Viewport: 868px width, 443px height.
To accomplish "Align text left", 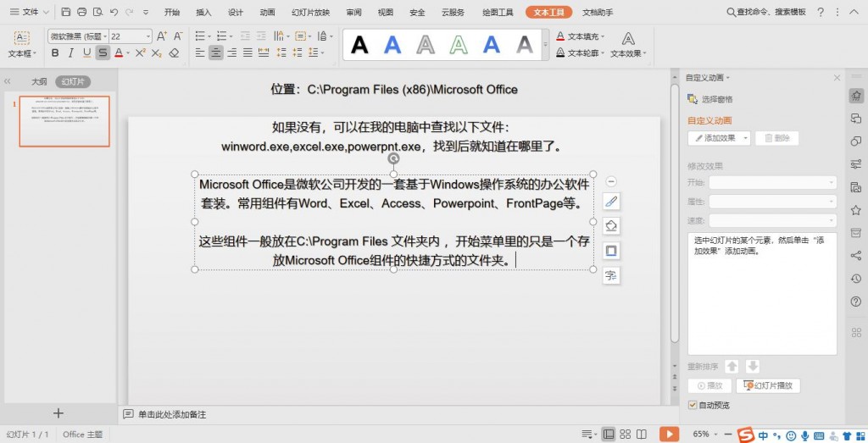I will coord(200,53).
